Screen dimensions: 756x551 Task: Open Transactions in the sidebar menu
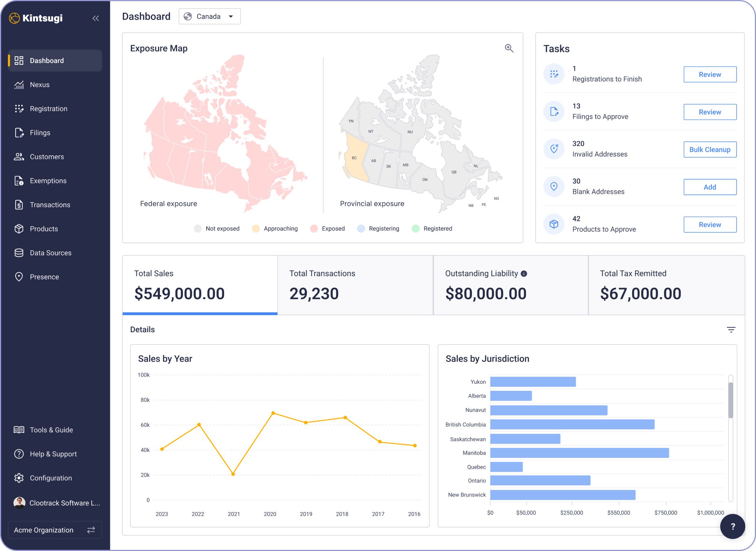coord(50,205)
